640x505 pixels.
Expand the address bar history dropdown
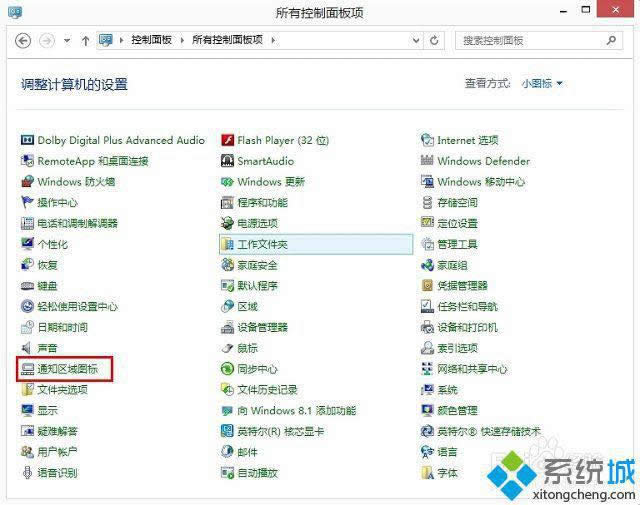tap(416, 40)
